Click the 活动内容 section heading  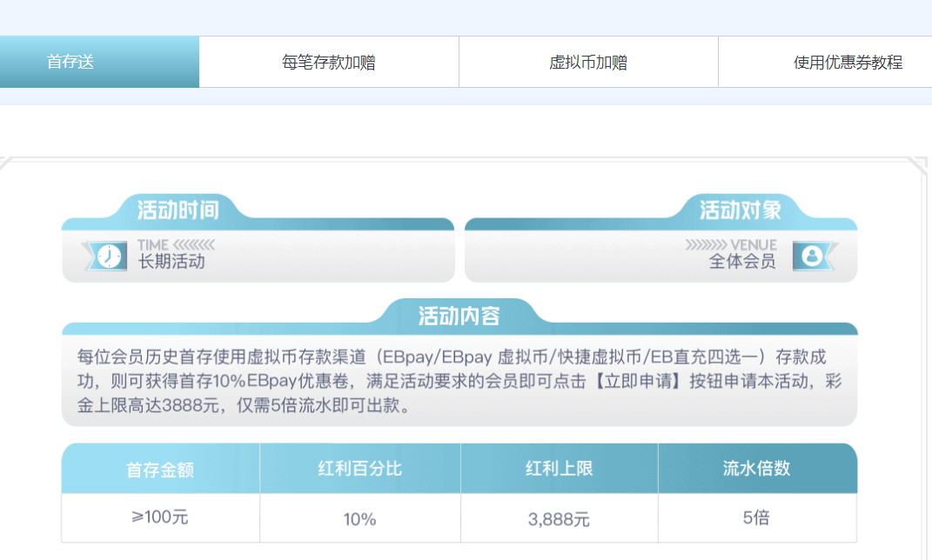pyautogui.click(x=459, y=315)
